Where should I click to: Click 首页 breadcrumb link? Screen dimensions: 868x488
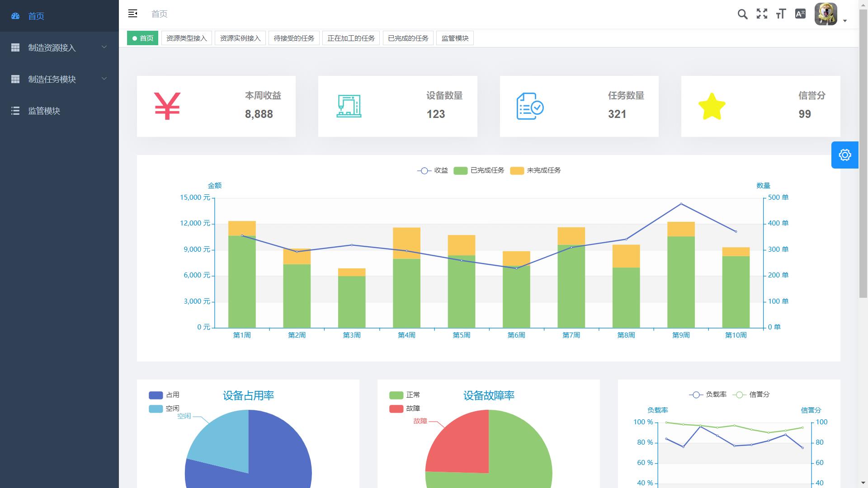[159, 14]
